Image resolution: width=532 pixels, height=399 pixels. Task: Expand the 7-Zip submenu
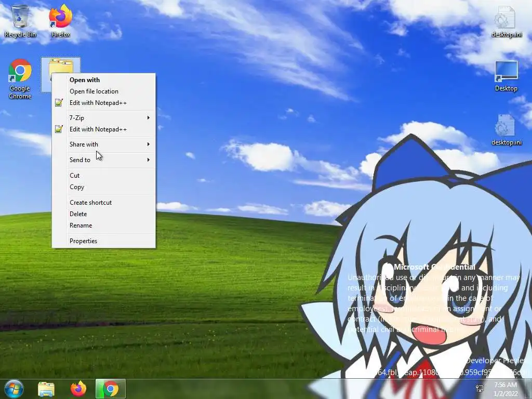pyautogui.click(x=104, y=118)
